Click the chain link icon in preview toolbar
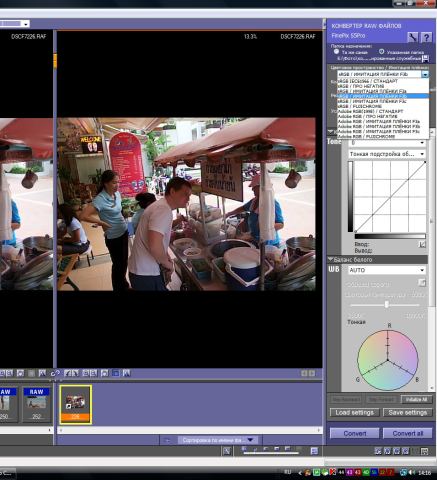Viewport: 437px width, 480px height. 55,373
